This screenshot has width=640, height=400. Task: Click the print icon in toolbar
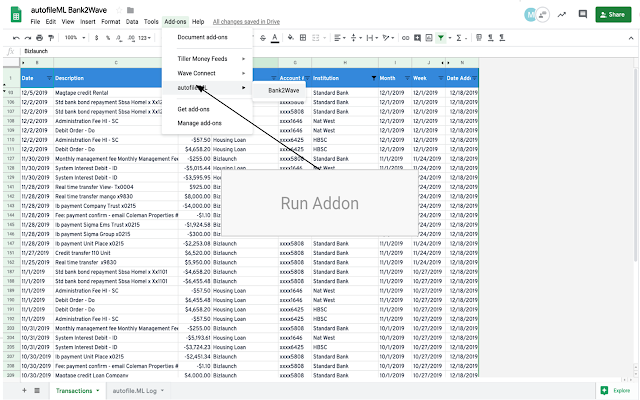(x=39, y=38)
